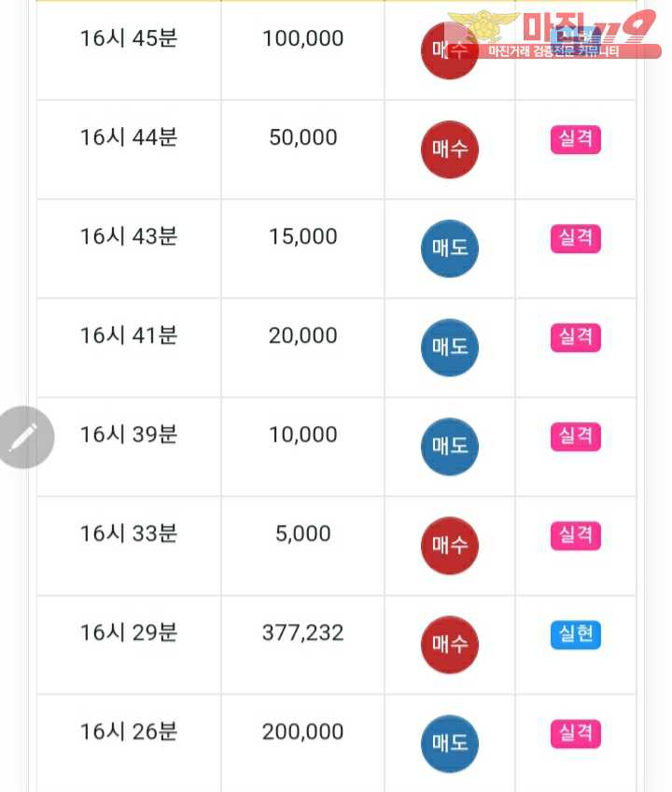Tap the pink 실격 badge at 16시 26분
Image resolution: width=672 pixels, height=792 pixels.
pyautogui.click(x=576, y=733)
